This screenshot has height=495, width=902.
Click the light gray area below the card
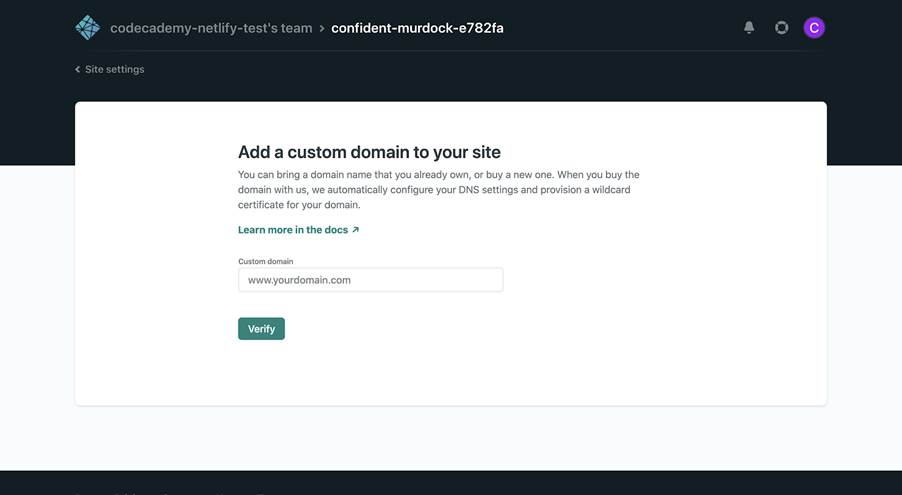(x=450, y=438)
